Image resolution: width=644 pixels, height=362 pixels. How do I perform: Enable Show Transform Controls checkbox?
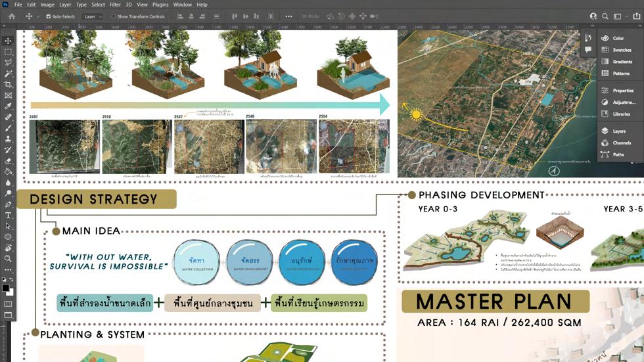tap(113, 16)
